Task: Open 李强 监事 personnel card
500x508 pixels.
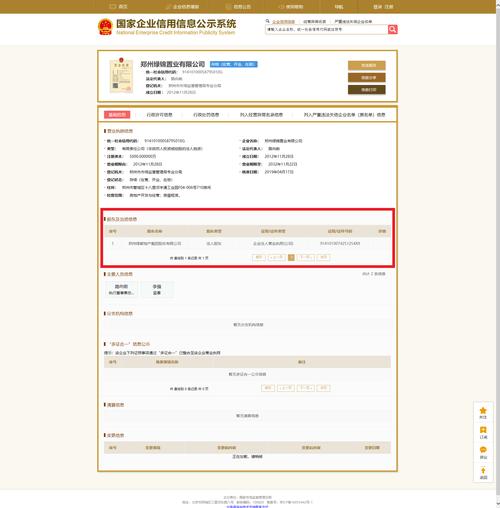Action: click(157, 289)
